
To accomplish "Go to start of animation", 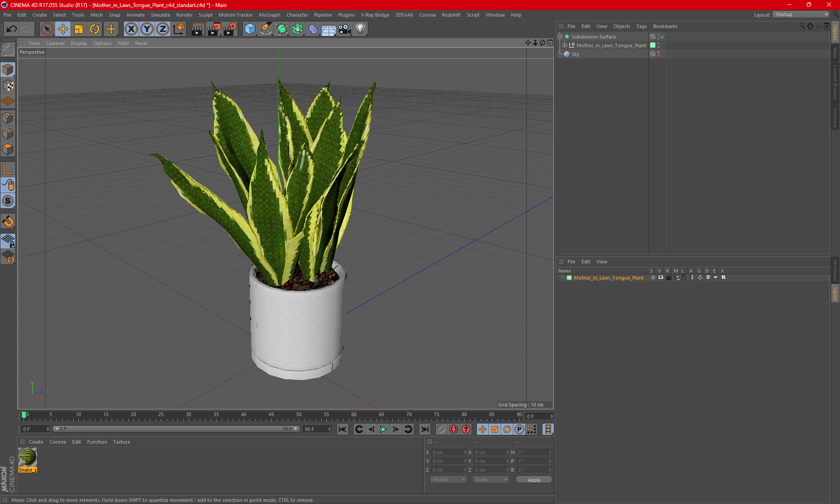I will pos(343,430).
